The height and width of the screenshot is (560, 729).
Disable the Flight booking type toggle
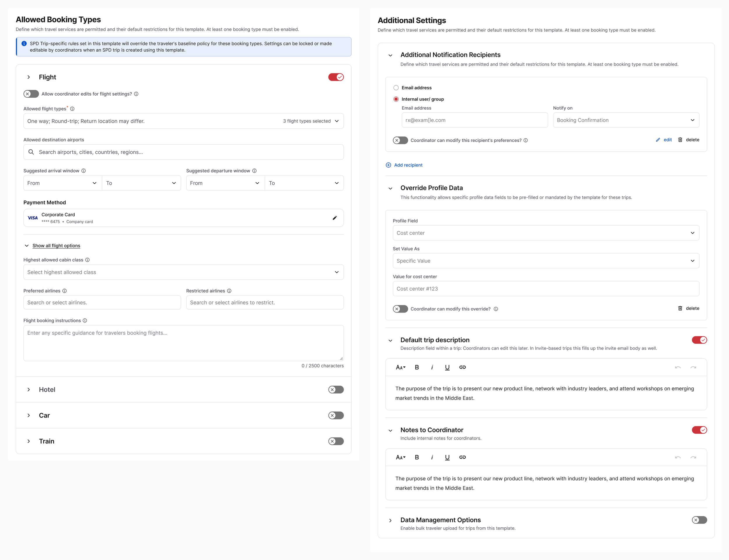pos(336,77)
